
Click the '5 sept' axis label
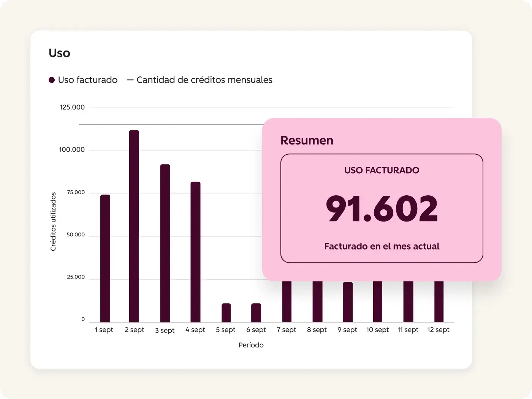click(226, 330)
